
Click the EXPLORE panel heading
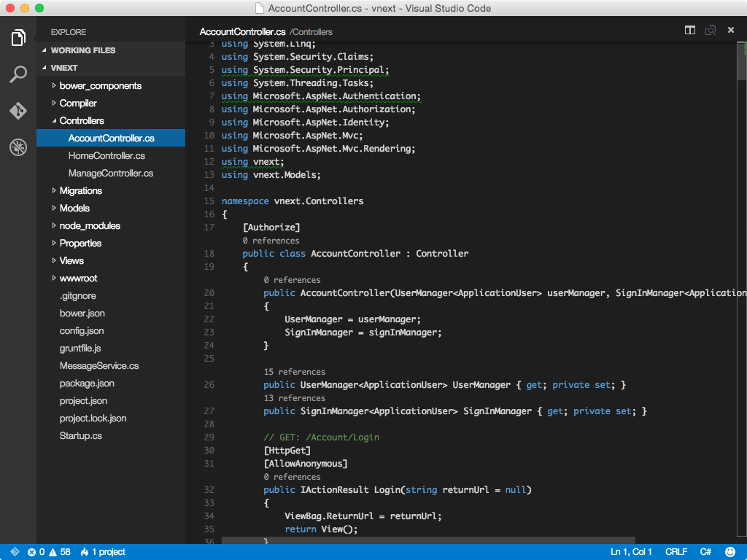point(69,32)
